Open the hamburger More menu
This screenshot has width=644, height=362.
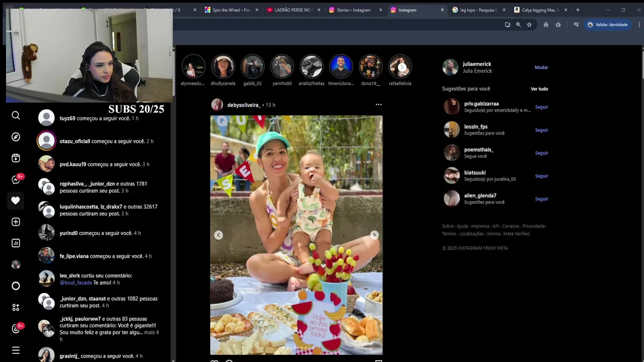tap(16, 350)
